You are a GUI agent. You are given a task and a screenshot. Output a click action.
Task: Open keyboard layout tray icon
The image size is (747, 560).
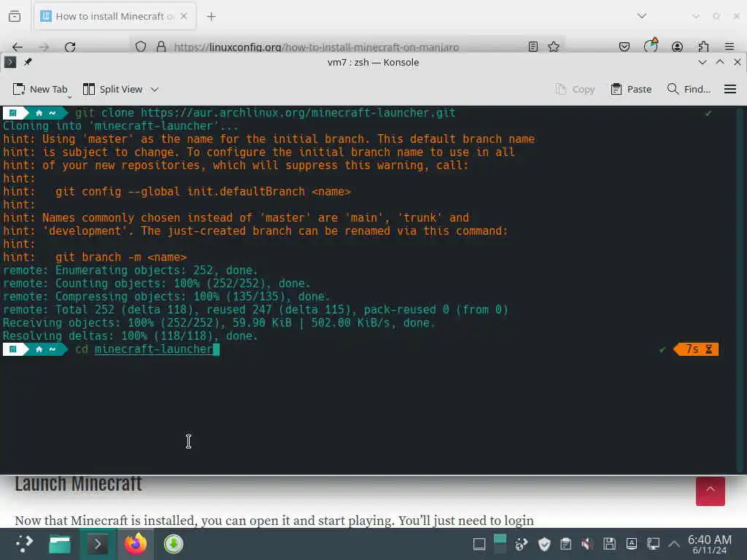coord(631,544)
